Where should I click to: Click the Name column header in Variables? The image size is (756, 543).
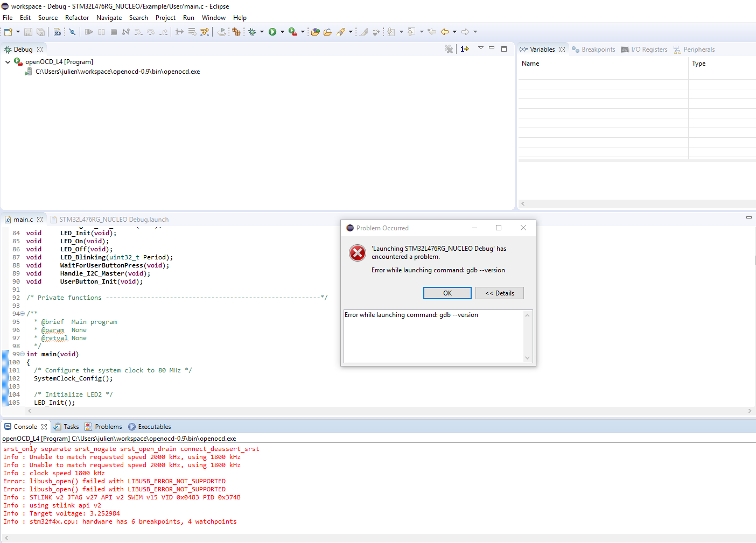[603, 64]
